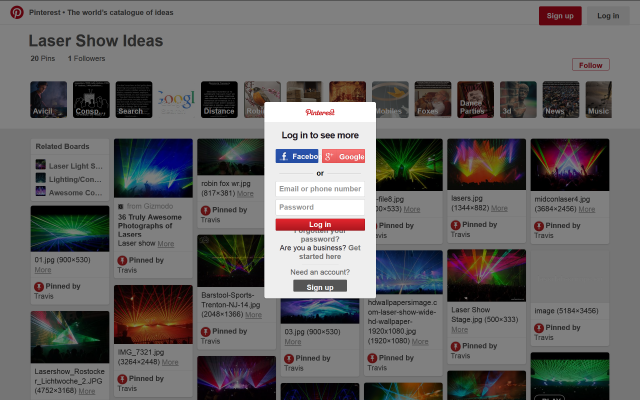
Task: Click pin icon under lasers.jpg card
Action: coord(456,225)
